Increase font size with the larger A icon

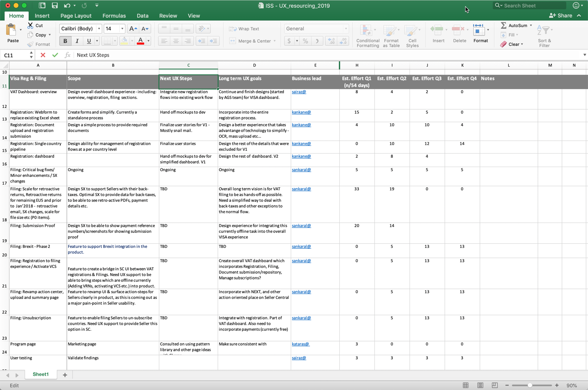coord(133,29)
